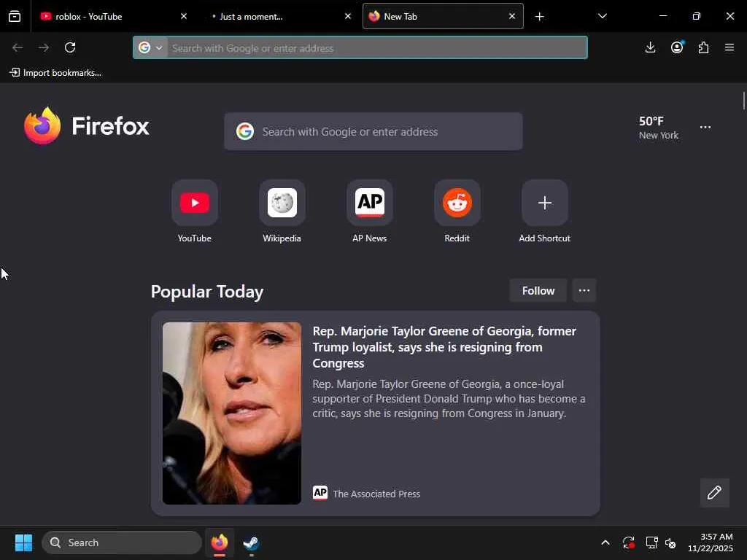Open the Downloads panel icon
This screenshot has height=560, width=747.
[650, 47]
